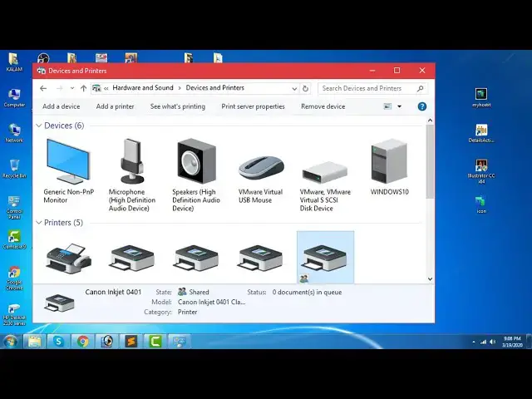Open Chrome from the taskbar
532x399 pixels.
83,342
